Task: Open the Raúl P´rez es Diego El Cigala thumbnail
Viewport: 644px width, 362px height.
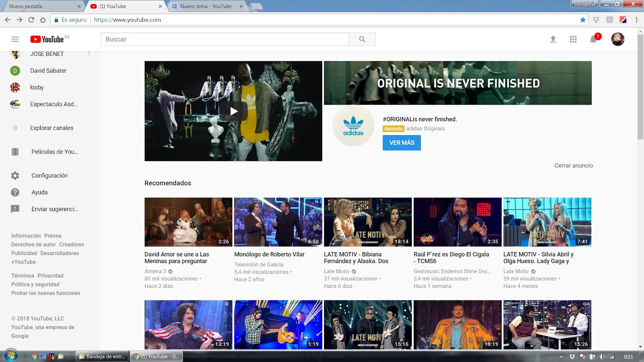Action: 458,222
